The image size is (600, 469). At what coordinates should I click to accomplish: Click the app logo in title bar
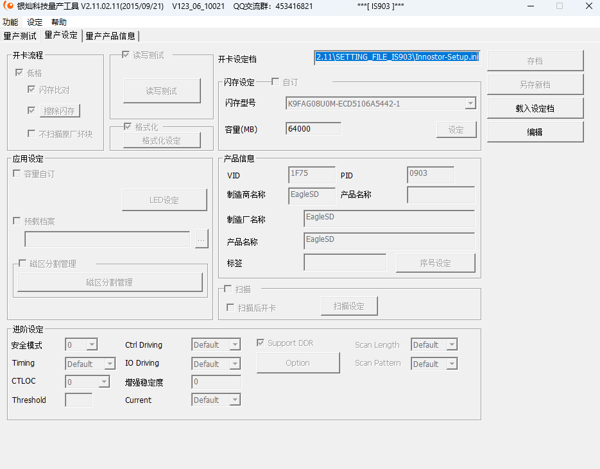tap(8, 6)
